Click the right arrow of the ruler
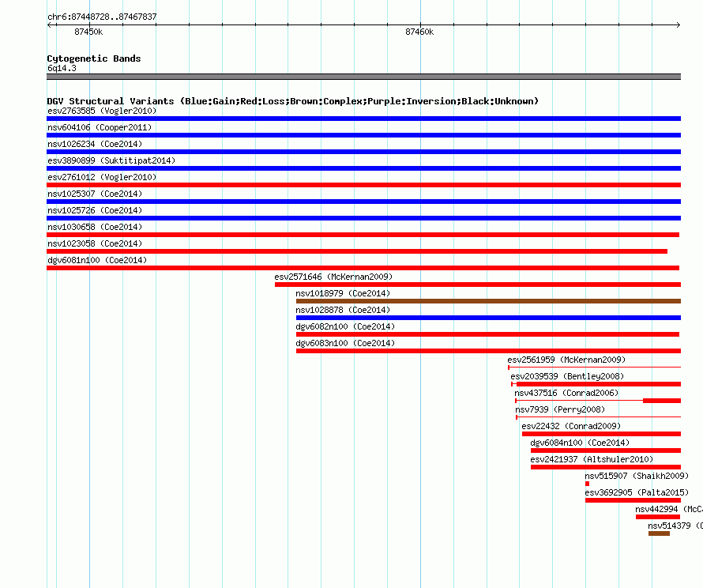 coord(679,24)
